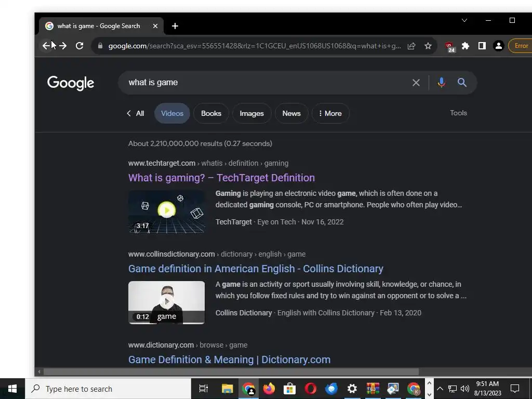Submit the search with magnifier icon
532x399 pixels.
[462, 83]
